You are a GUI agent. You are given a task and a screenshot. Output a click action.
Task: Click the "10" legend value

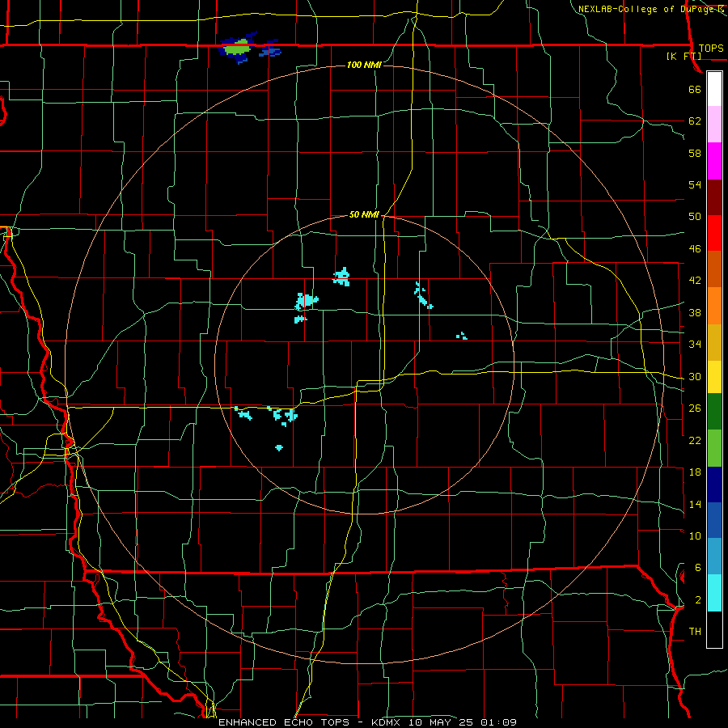[695, 536]
